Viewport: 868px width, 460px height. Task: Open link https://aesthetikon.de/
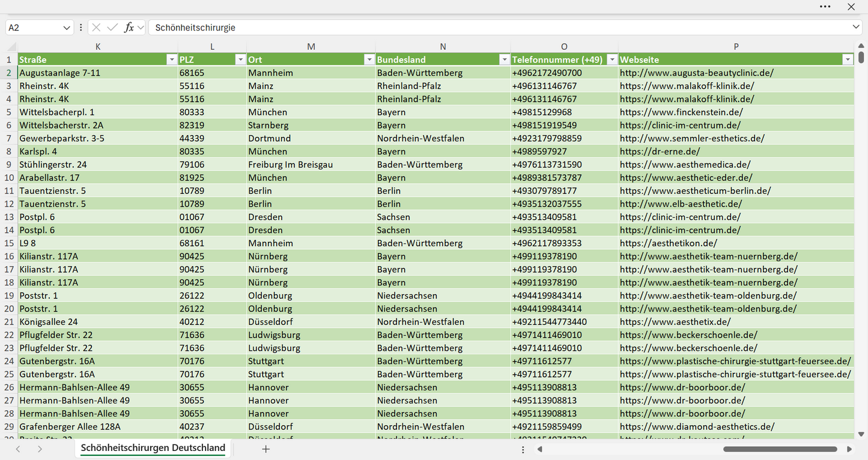669,243
